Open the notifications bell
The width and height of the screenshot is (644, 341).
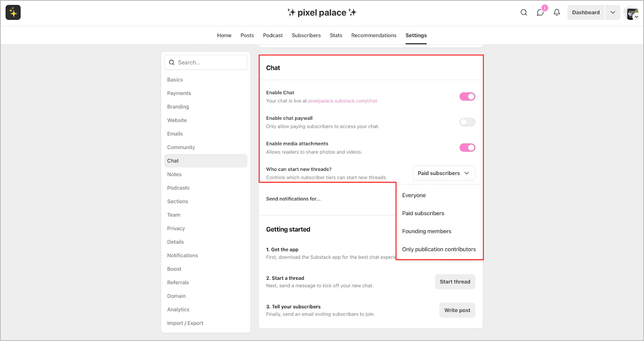tap(557, 12)
